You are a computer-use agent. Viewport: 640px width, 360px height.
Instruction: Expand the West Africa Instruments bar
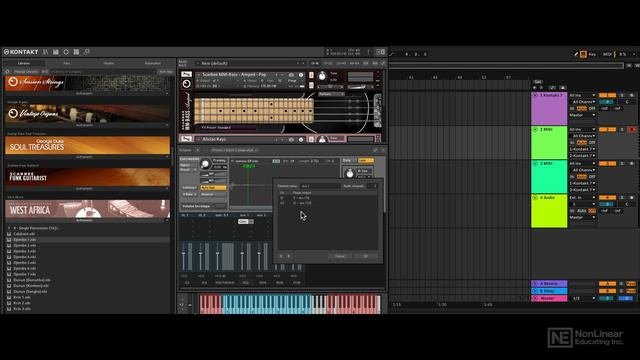point(87,220)
